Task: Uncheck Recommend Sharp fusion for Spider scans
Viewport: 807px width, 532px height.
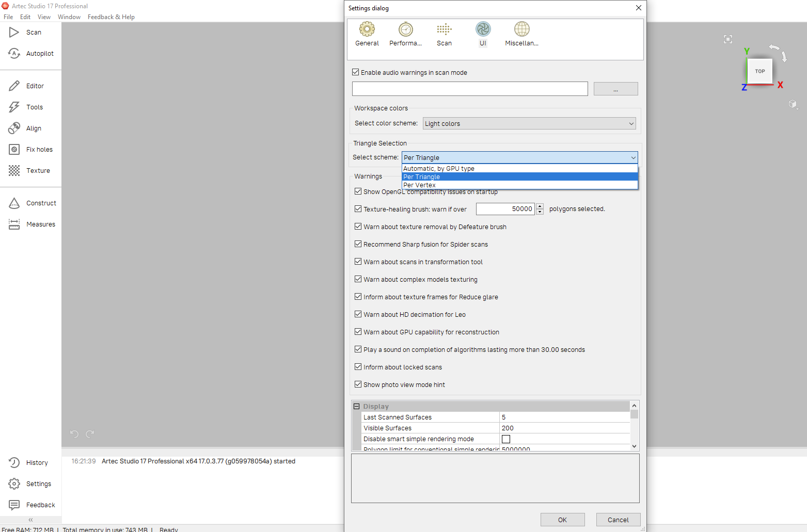Action: click(358, 244)
